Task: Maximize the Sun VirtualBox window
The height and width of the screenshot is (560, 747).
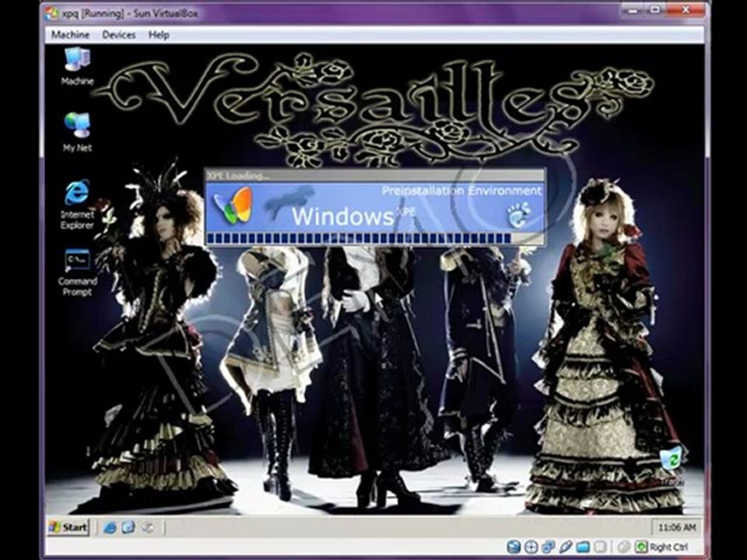Action: 656,10
